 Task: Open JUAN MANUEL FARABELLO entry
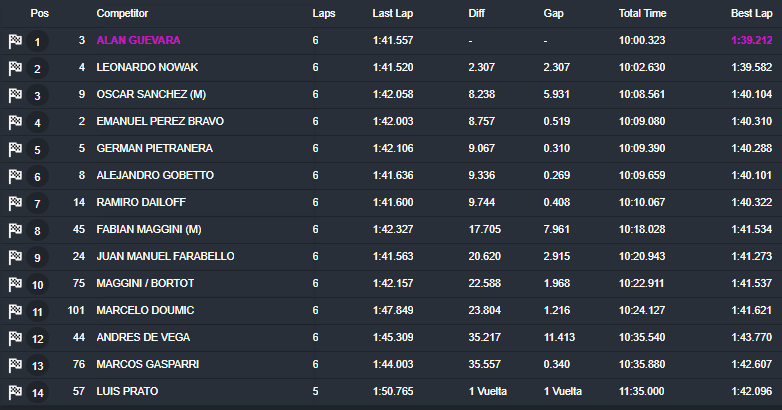pos(165,256)
